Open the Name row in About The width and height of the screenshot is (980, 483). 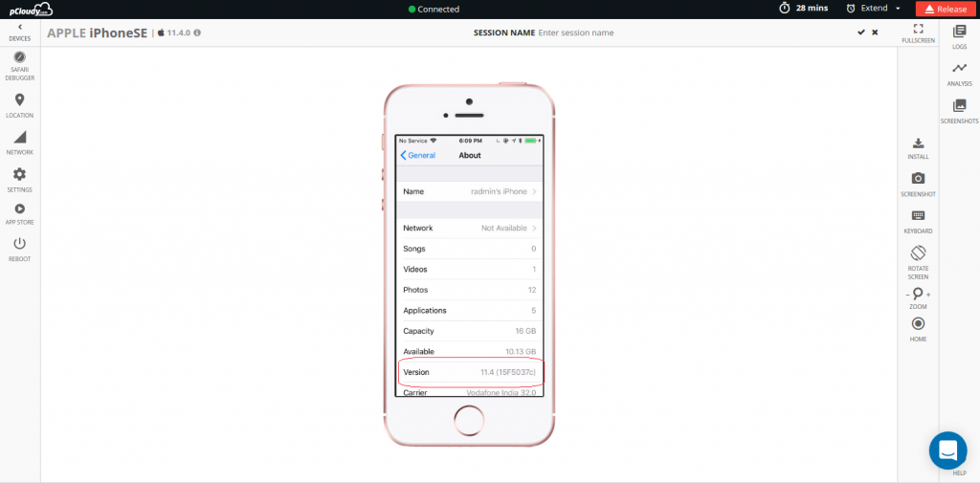point(469,192)
